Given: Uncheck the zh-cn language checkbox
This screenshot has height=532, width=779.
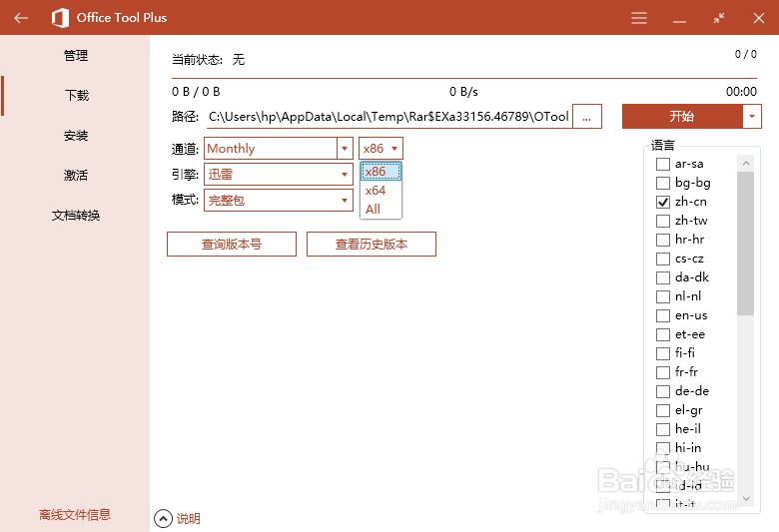Looking at the screenshot, I should tap(663, 202).
